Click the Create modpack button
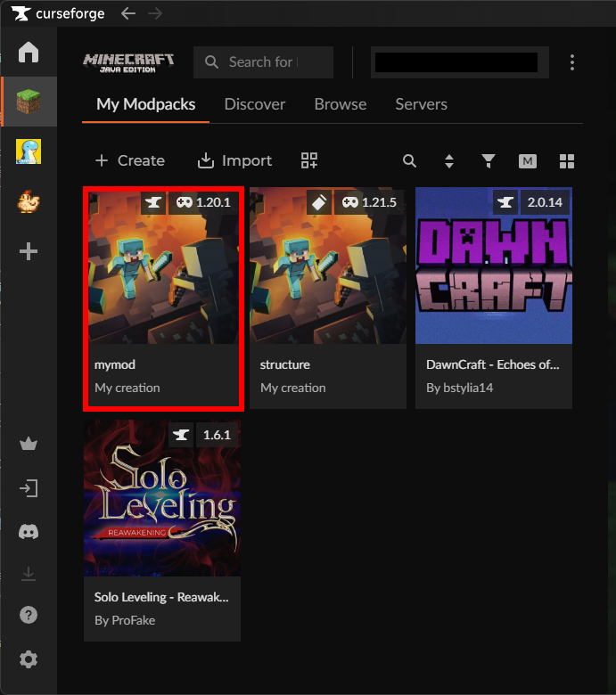The width and height of the screenshot is (616, 695). click(x=130, y=160)
